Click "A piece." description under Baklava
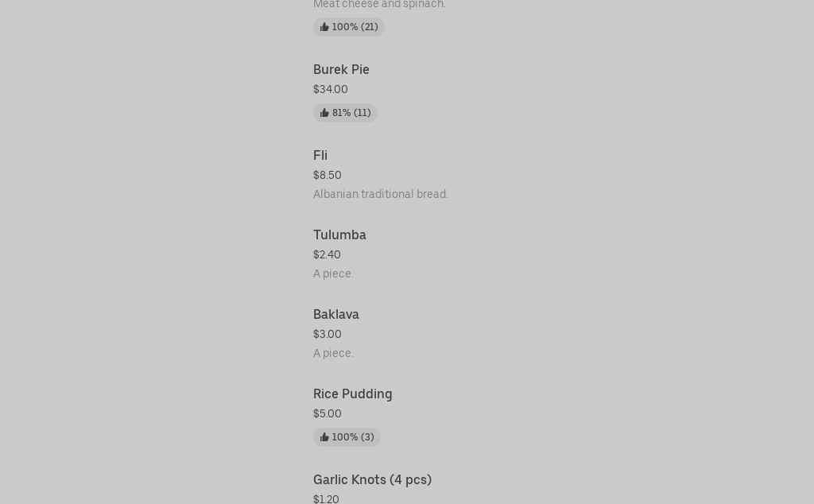Screen dimensions: 814x504 point(334,354)
